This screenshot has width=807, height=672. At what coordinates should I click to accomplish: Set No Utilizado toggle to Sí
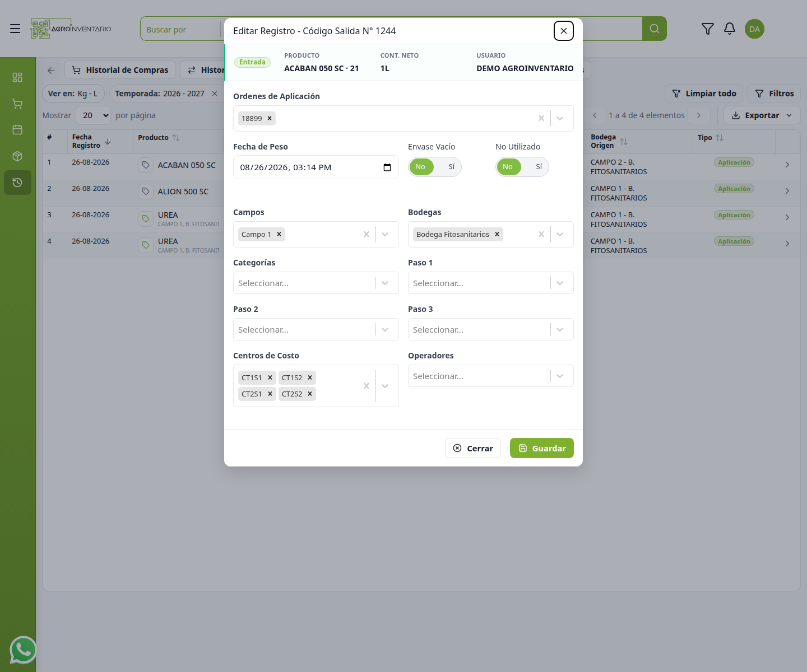click(539, 167)
